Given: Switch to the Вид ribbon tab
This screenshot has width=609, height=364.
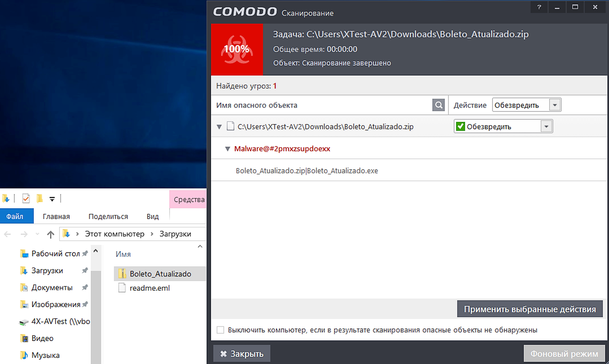Looking at the screenshot, I should pyautogui.click(x=152, y=216).
